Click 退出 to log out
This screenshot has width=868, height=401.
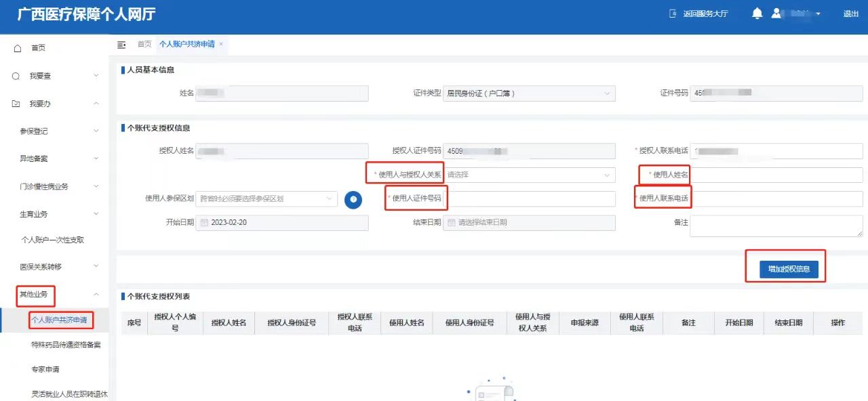(850, 14)
